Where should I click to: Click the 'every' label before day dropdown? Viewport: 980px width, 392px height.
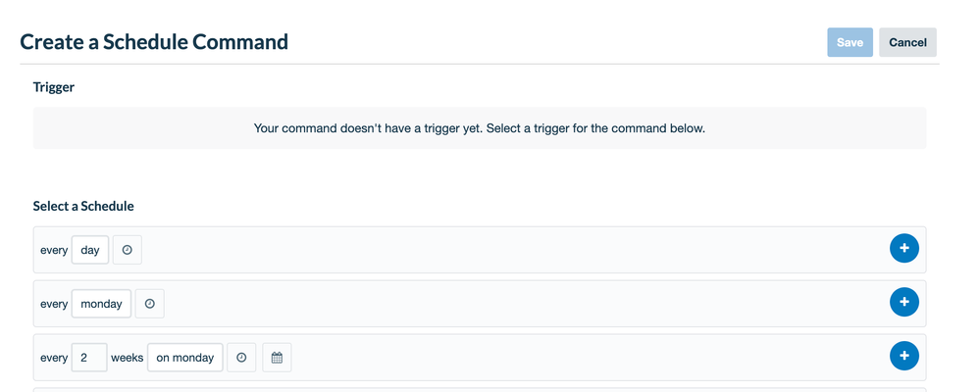[54, 250]
